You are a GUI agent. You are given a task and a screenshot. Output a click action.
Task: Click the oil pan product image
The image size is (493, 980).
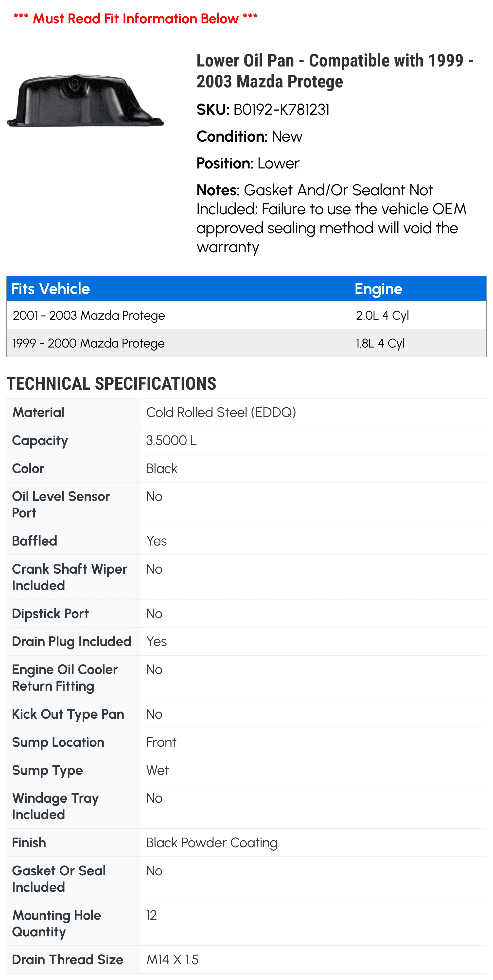pyautogui.click(x=85, y=100)
